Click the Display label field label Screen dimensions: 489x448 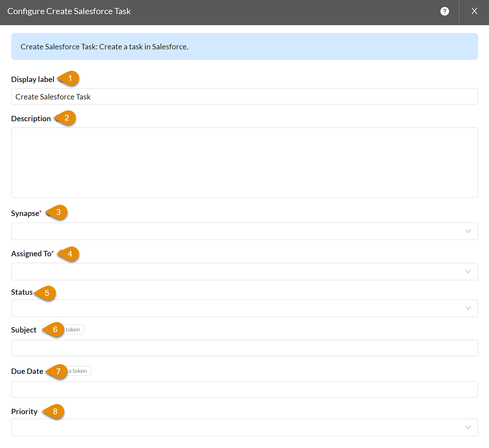(33, 80)
